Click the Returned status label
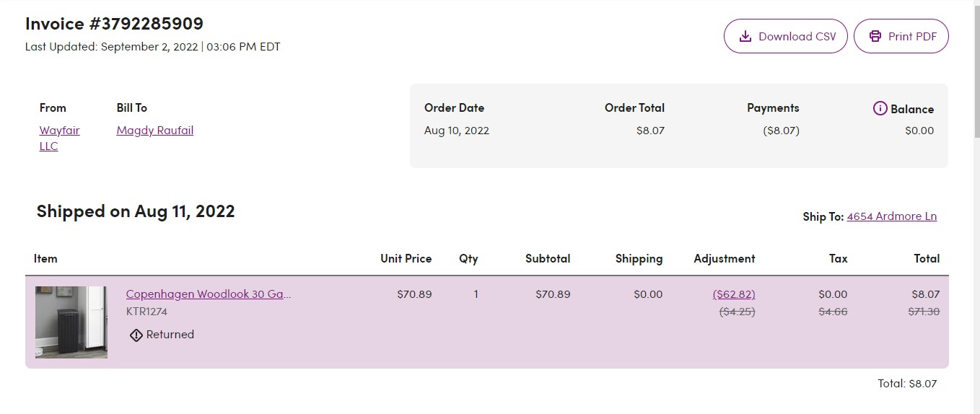Screen dimensions: 980x414 click(170, 335)
